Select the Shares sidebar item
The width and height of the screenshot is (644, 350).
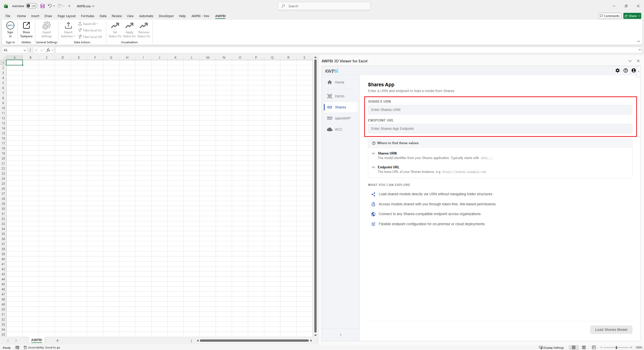[x=340, y=107]
